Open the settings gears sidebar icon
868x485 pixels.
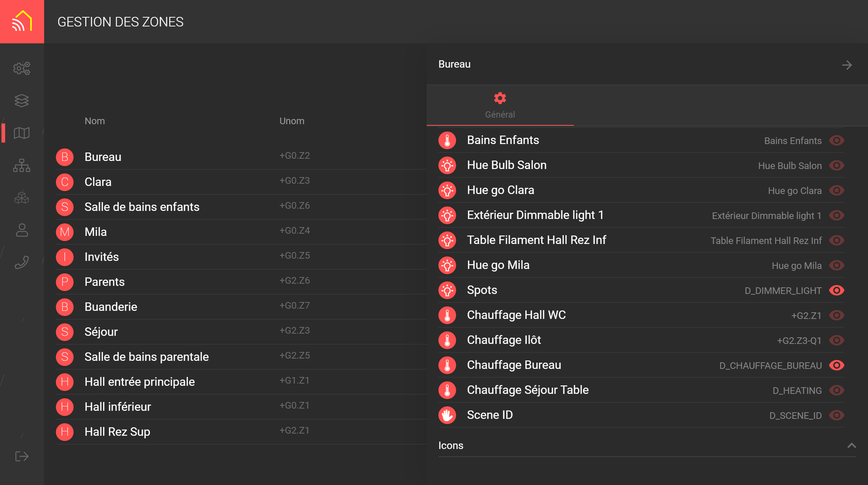coord(22,68)
